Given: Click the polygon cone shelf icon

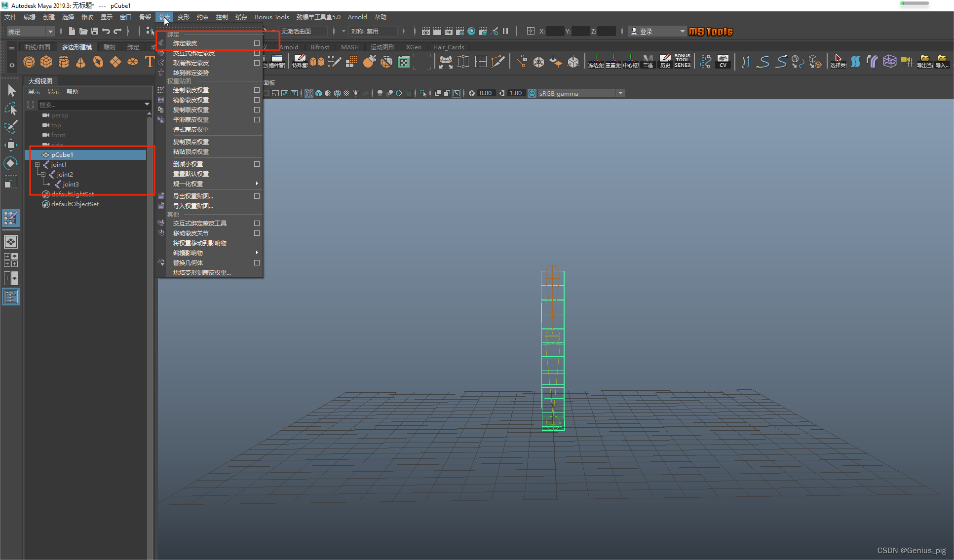Looking at the screenshot, I should pos(81,62).
